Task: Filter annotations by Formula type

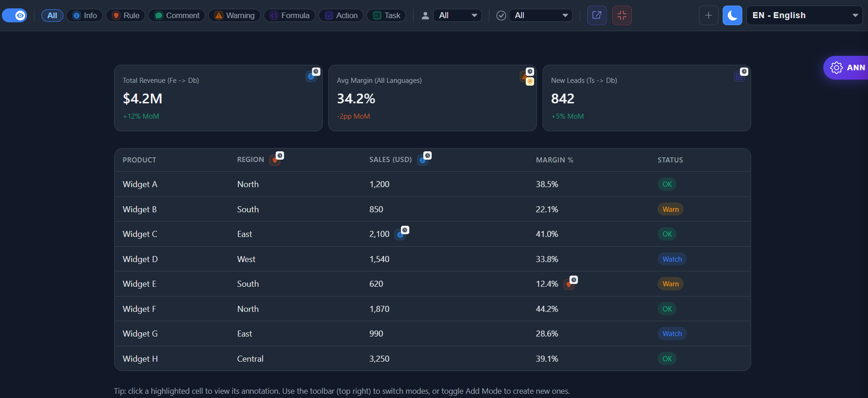Action: pos(290,15)
